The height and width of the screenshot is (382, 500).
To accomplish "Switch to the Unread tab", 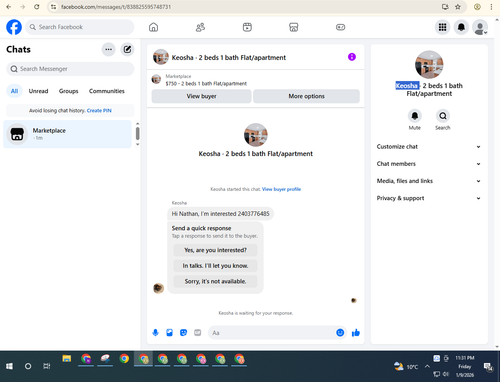I will pos(38,91).
